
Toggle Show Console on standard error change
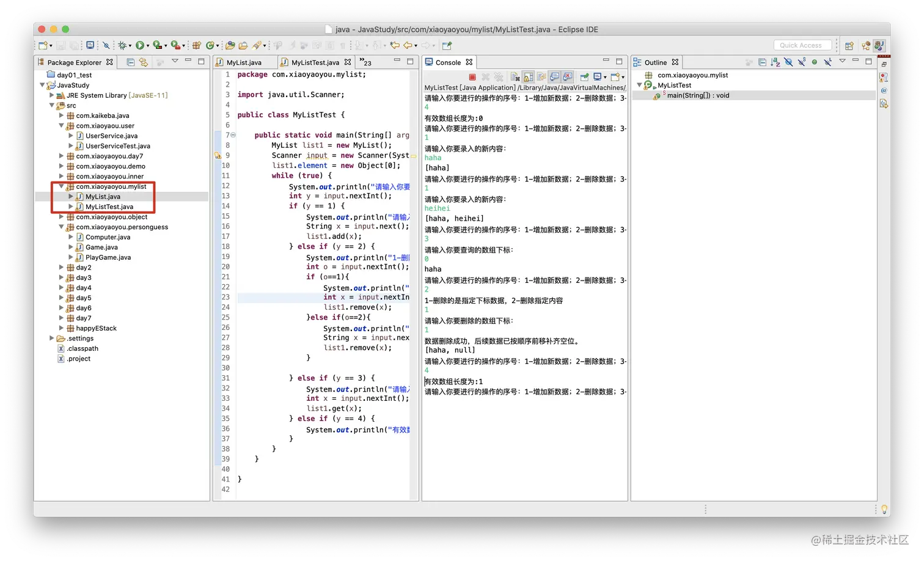click(568, 77)
